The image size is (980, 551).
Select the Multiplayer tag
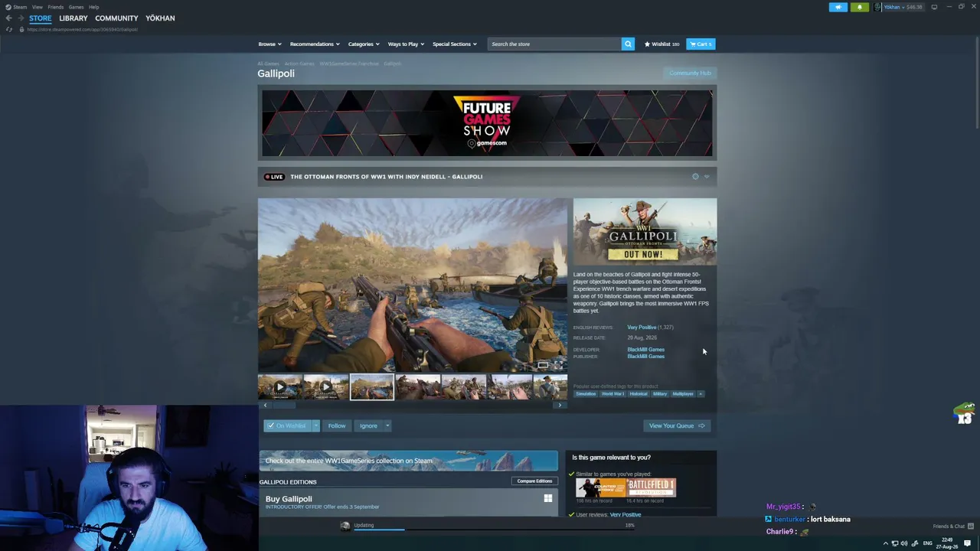coord(683,394)
